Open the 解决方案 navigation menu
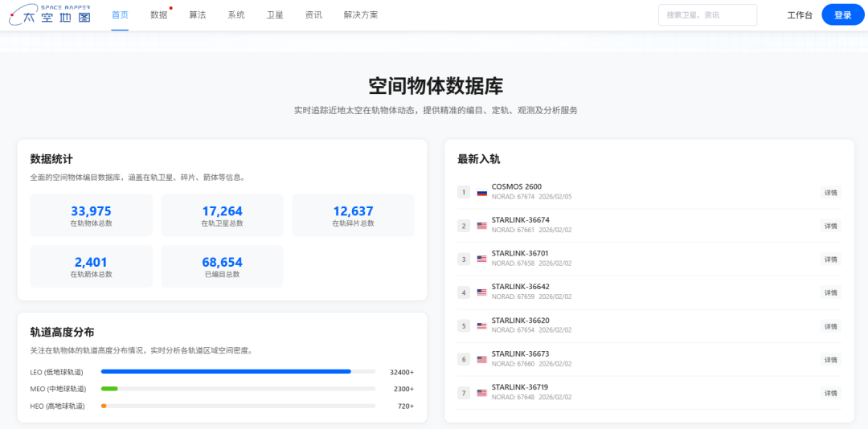Image resolution: width=868 pixels, height=429 pixels. [x=360, y=15]
